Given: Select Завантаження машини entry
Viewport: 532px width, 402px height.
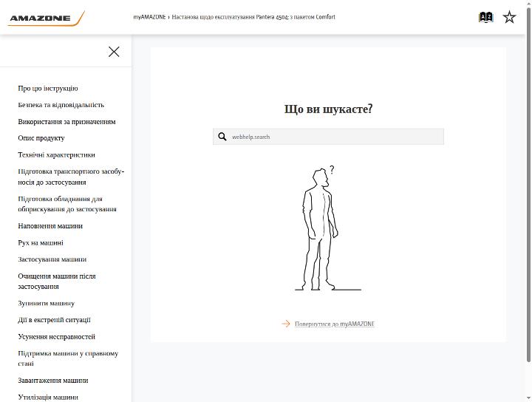Looking at the screenshot, I should click(x=53, y=381).
